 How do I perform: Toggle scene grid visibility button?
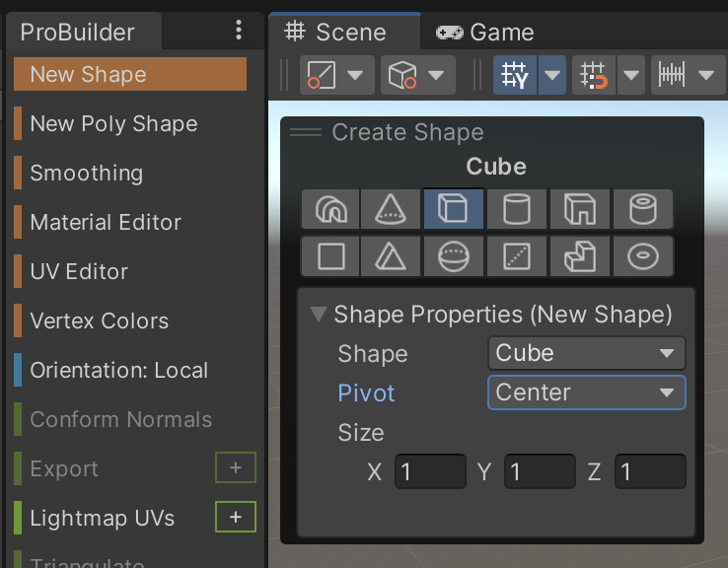tap(512, 75)
